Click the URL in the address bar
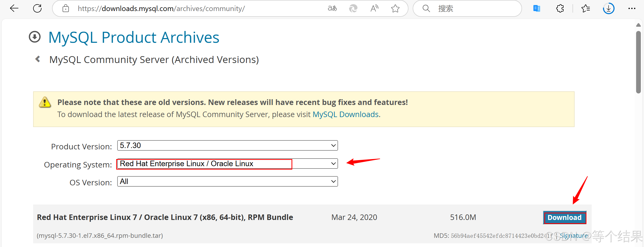The height and width of the screenshot is (247, 644). (161, 8)
